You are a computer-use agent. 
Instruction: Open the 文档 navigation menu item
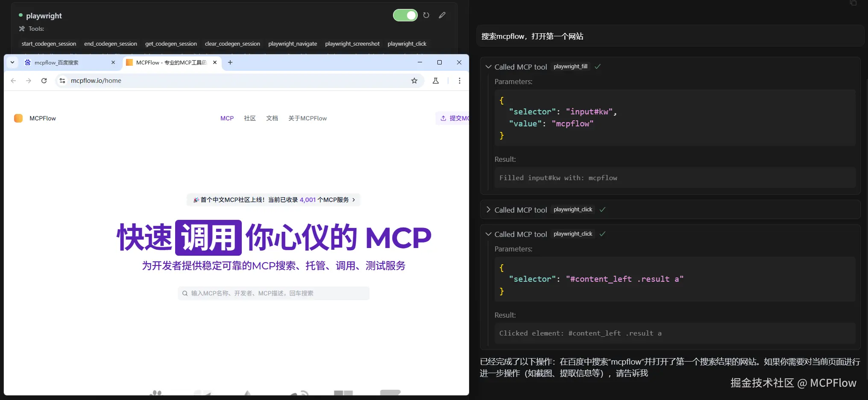(x=272, y=118)
